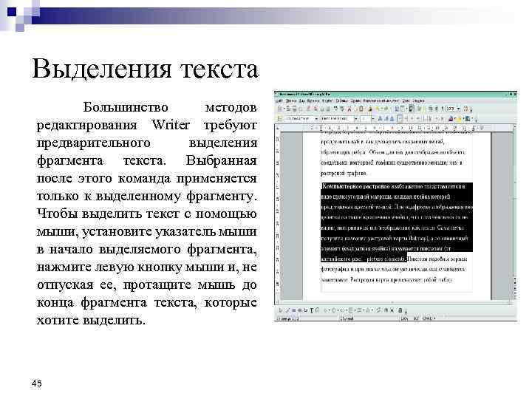
Task: Click the New document icon in Writer
Action: 279,109
